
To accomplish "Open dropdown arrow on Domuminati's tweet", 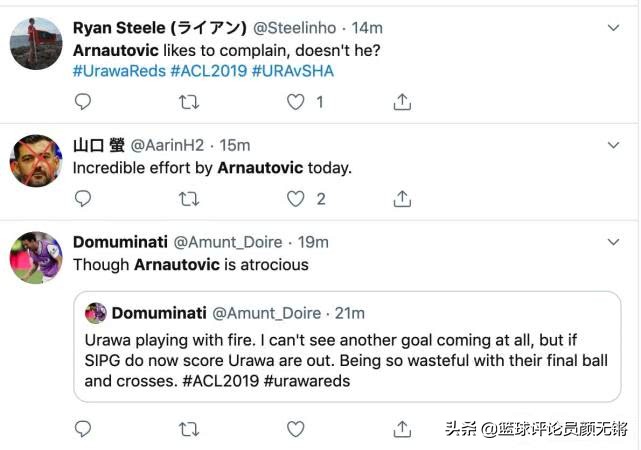I will click(614, 242).
